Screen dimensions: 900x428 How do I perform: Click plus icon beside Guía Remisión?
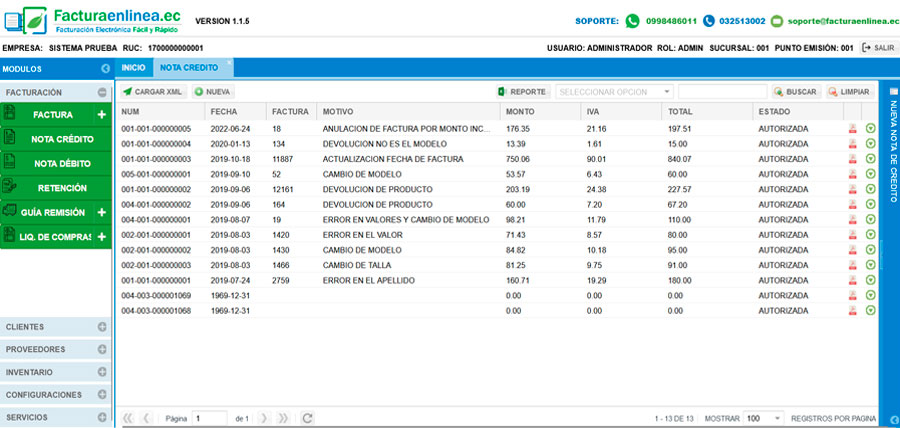pos(102,212)
